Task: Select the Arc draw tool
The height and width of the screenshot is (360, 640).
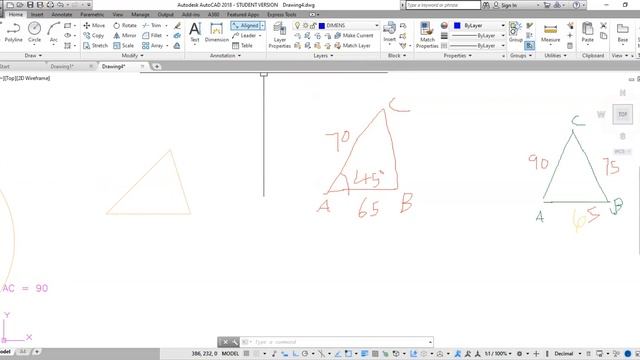Action: pyautogui.click(x=53, y=33)
